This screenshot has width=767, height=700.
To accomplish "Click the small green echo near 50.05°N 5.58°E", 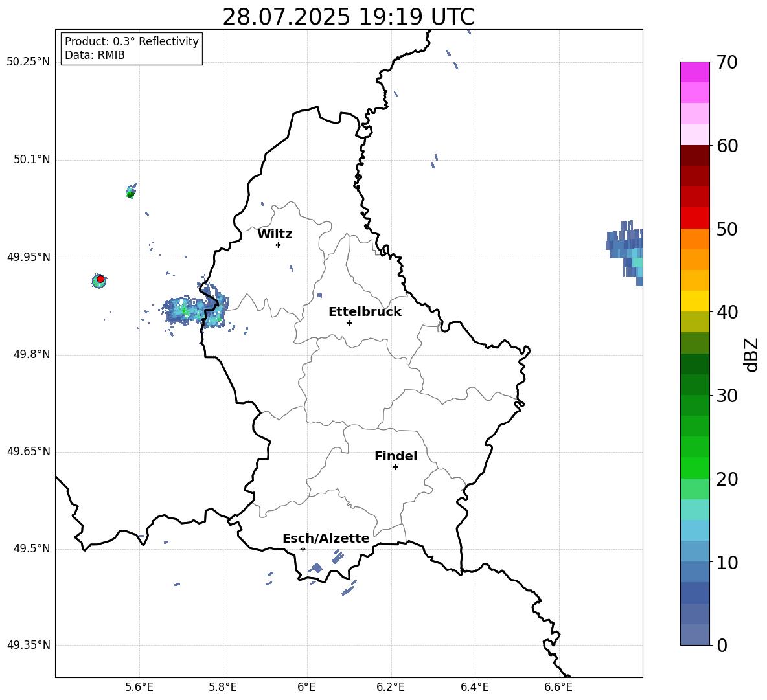I will click(x=131, y=191).
